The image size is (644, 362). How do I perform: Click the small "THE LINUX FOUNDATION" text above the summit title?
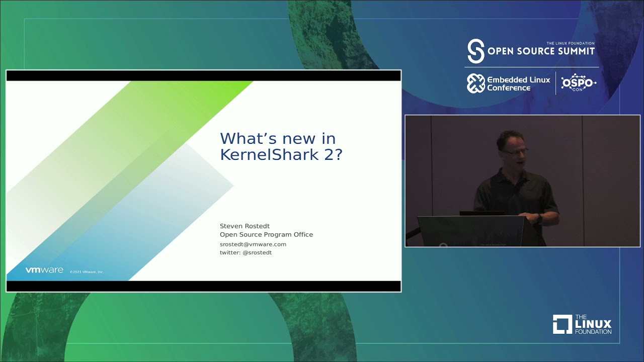pyautogui.click(x=571, y=44)
